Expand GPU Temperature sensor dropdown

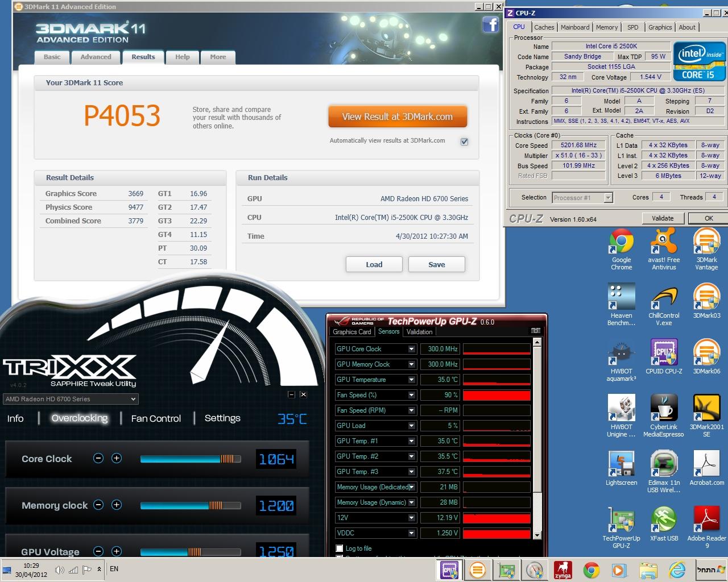click(411, 380)
